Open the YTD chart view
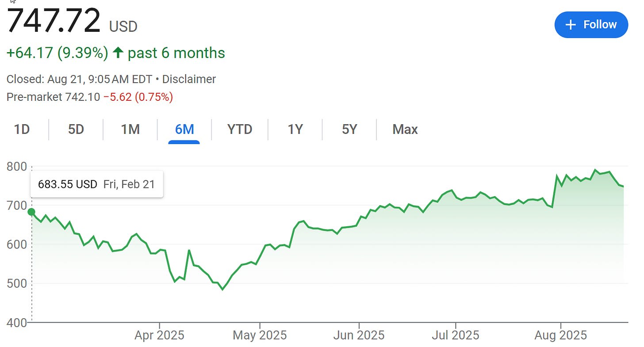The width and height of the screenshot is (644, 347). (x=240, y=130)
